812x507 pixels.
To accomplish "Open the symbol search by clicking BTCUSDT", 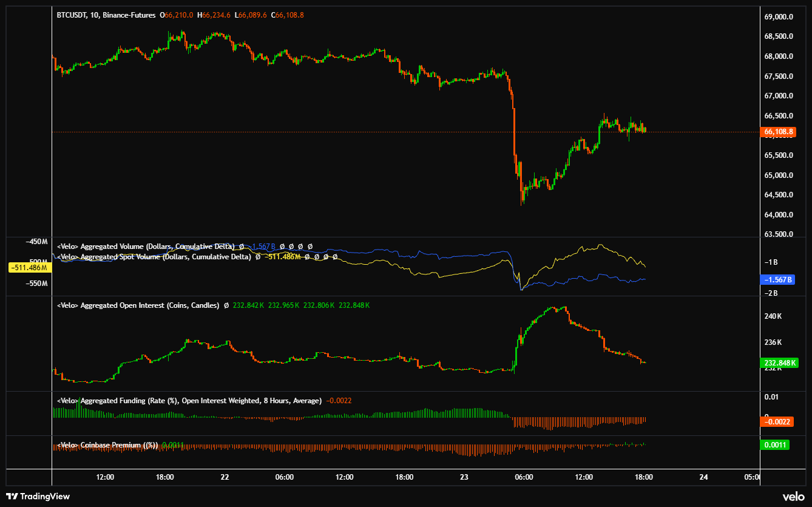I will (x=72, y=15).
